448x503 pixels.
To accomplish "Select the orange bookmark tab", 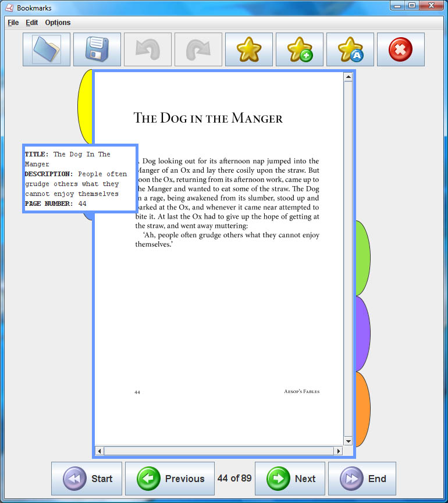I will click(x=362, y=409).
